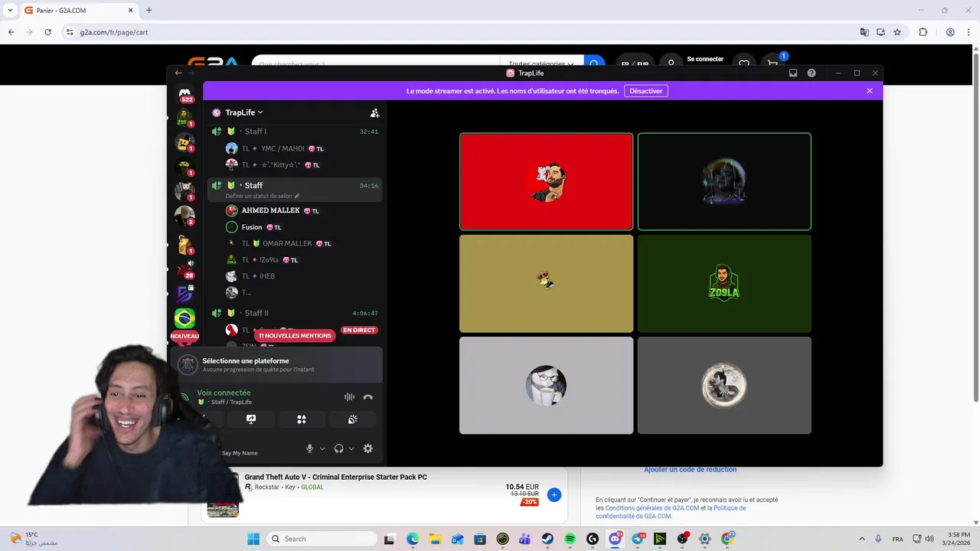Select the Staff voice channel
The width and height of the screenshot is (980, 551).
coord(295,190)
